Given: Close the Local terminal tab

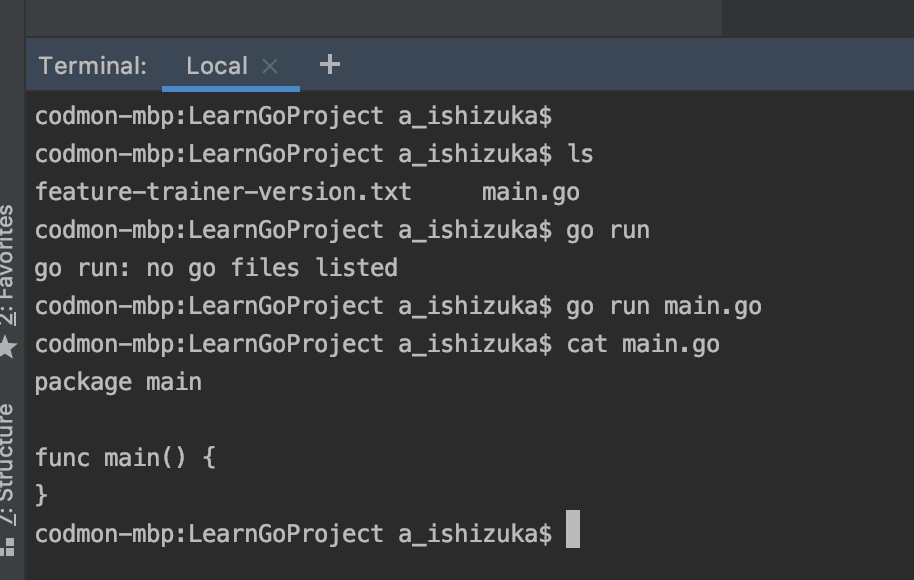Looking at the screenshot, I should click(270, 66).
